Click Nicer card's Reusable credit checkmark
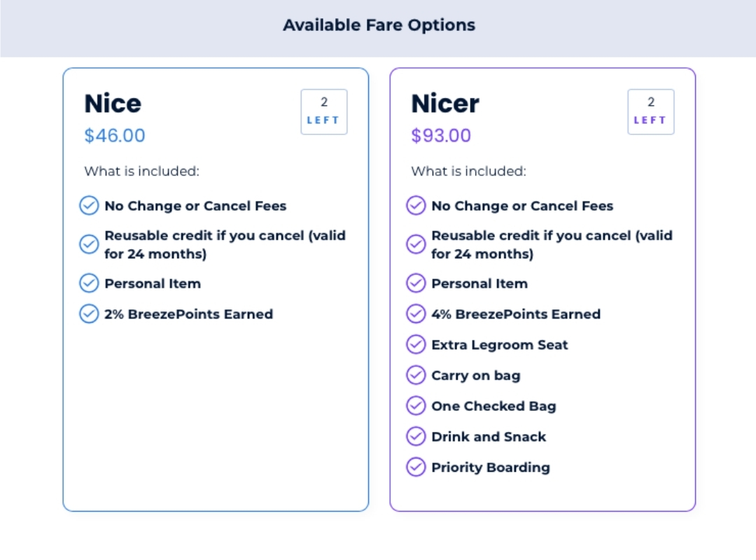Viewport: 756px width, 560px height. click(x=416, y=244)
